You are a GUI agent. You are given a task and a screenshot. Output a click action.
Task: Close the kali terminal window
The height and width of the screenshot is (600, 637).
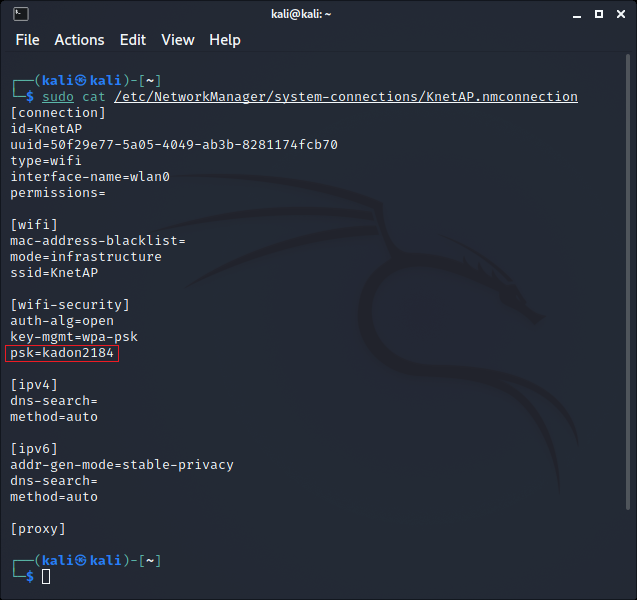pyautogui.click(x=621, y=14)
